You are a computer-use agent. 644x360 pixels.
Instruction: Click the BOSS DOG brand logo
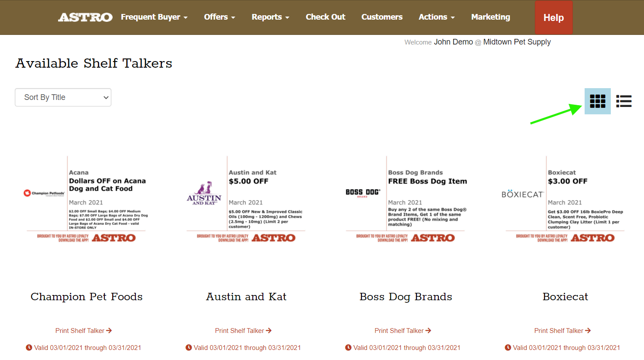363,193
